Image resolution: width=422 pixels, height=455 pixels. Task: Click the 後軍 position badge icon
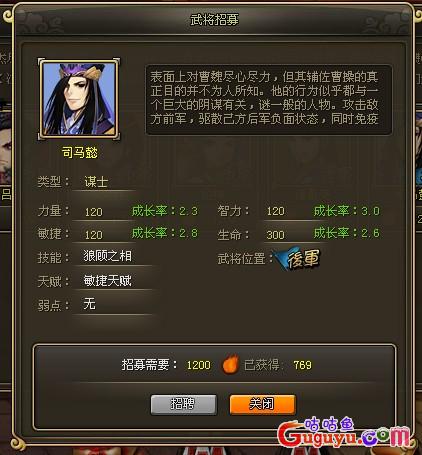click(x=298, y=258)
